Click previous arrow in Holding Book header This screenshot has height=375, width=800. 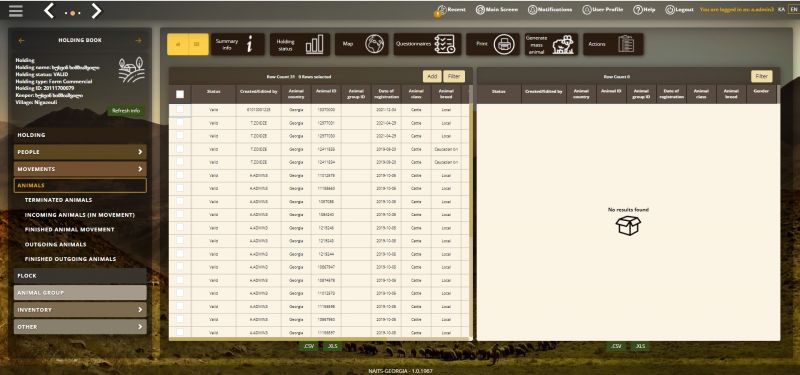[21, 40]
